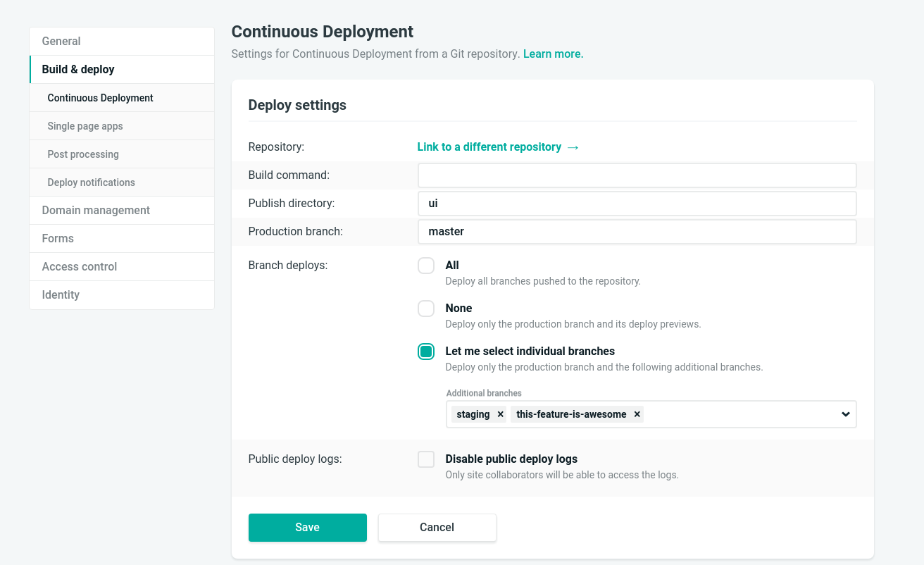The height and width of the screenshot is (565, 924).
Task: Choose Let me select individual branches
Action: point(425,351)
